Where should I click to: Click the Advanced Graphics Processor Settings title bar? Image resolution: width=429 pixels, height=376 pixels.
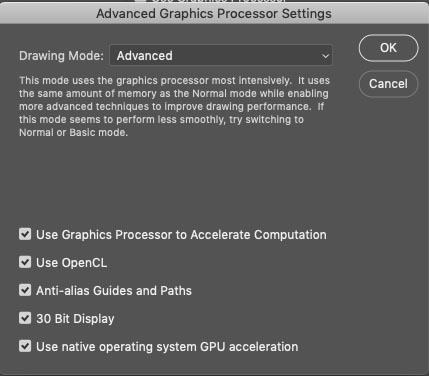coord(214,14)
